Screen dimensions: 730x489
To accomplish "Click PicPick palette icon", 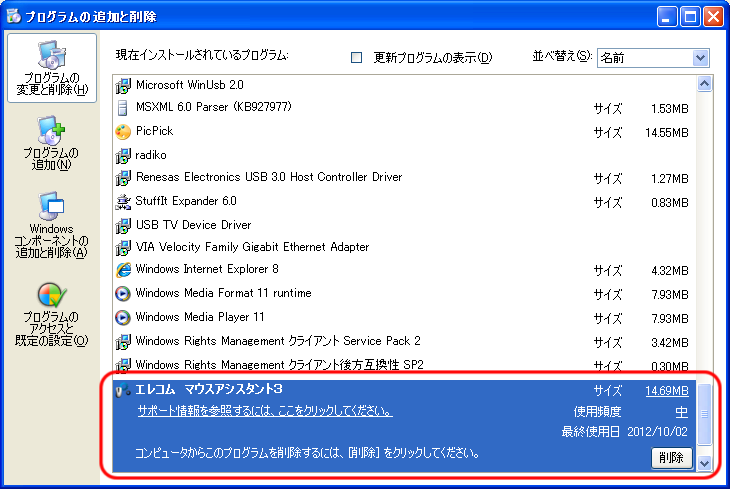I will [123, 132].
